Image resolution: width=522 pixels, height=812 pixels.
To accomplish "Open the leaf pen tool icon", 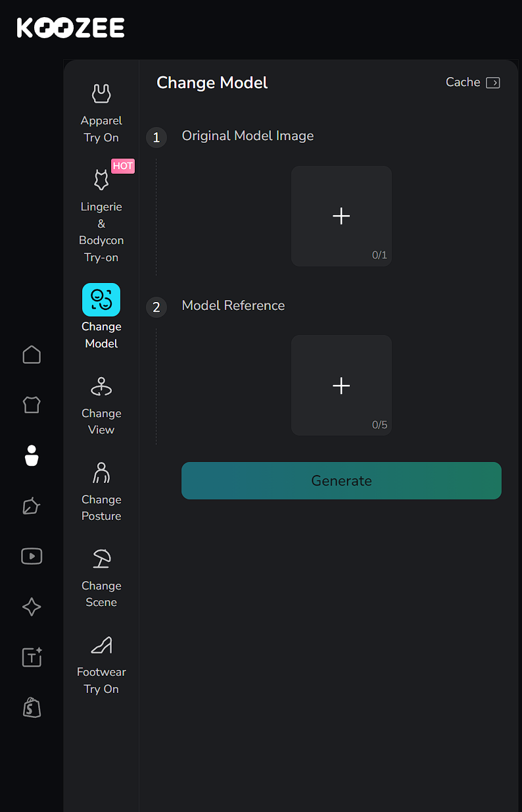I will [x=32, y=506].
